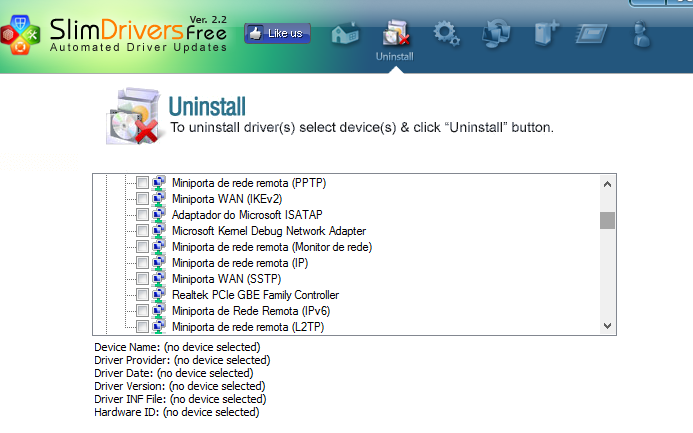Open the Restore computer-arrows icon
The width and height of the screenshot is (693, 433).
coord(496,33)
